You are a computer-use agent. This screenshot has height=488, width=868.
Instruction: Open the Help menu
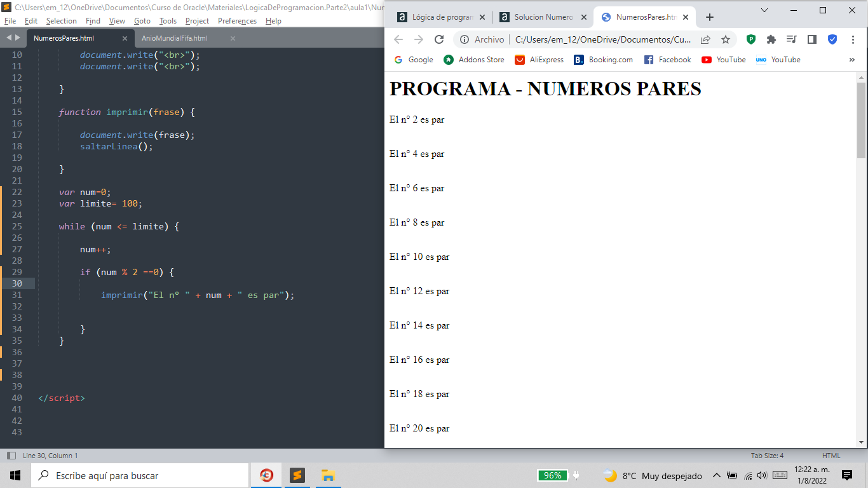click(x=273, y=21)
